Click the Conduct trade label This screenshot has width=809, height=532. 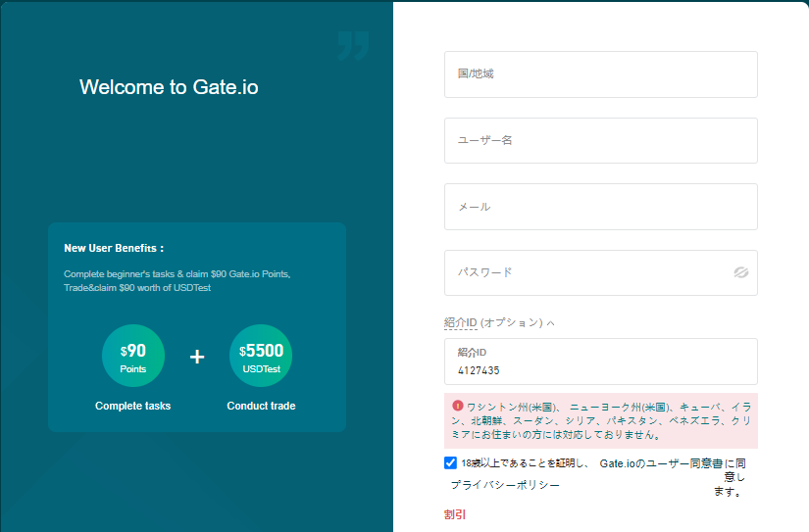coord(261,406)
